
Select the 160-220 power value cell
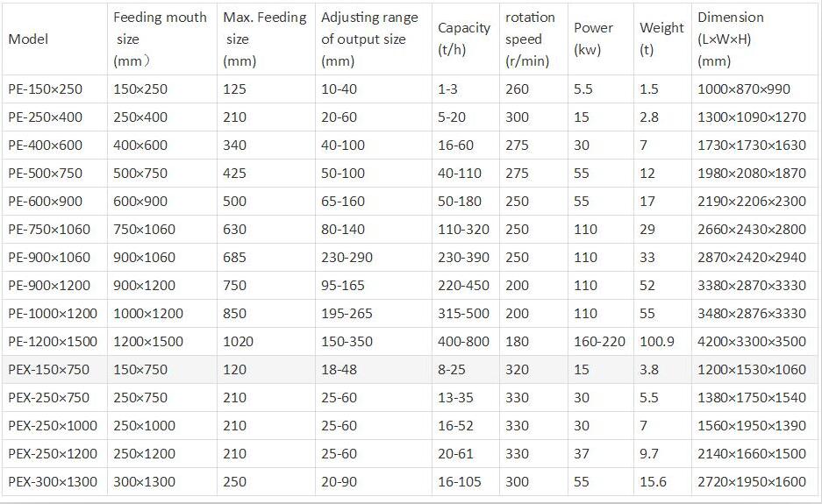tap(601, 342)
